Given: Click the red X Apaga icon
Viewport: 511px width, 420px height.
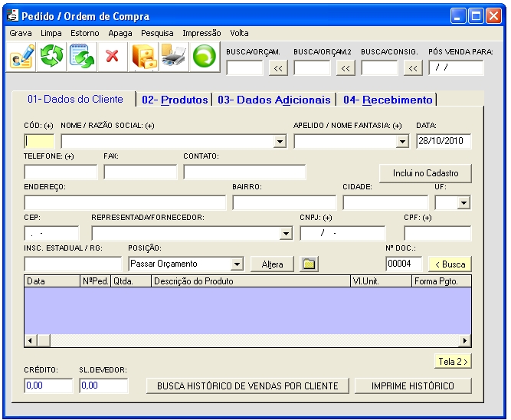Looking at the screenshot, I should [x=113, y=57].
